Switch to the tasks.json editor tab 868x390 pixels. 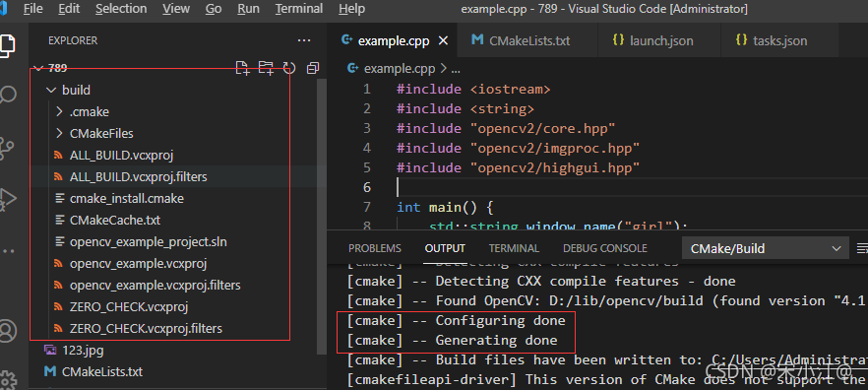(778, 41)
